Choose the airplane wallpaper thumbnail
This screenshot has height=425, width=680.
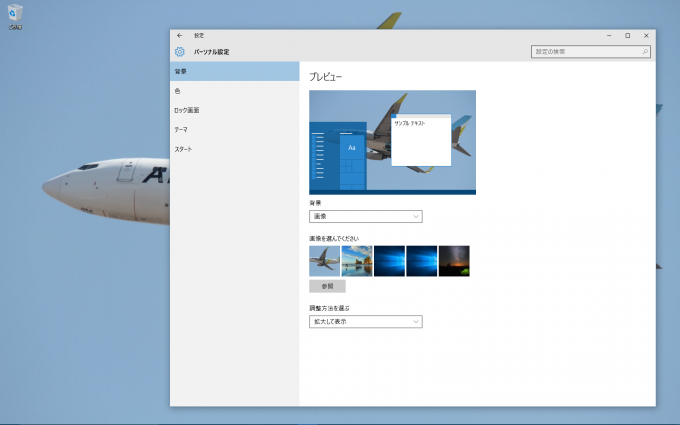tap(324, 261)
